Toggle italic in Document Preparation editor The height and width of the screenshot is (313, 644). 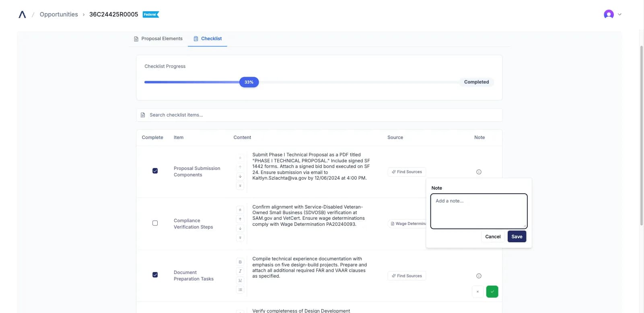(240, 271)
